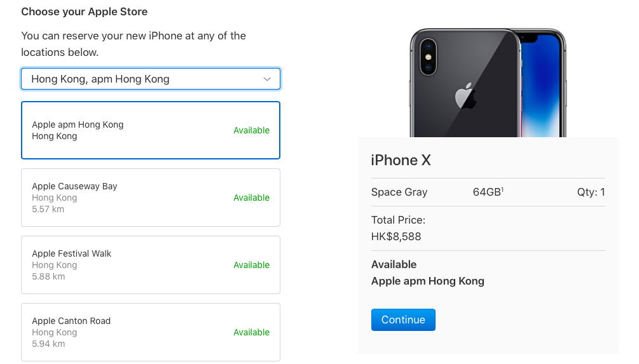Click the Available status for Festival Walk
This screenshot has width=639, height=364.
(x=251, y=265)
